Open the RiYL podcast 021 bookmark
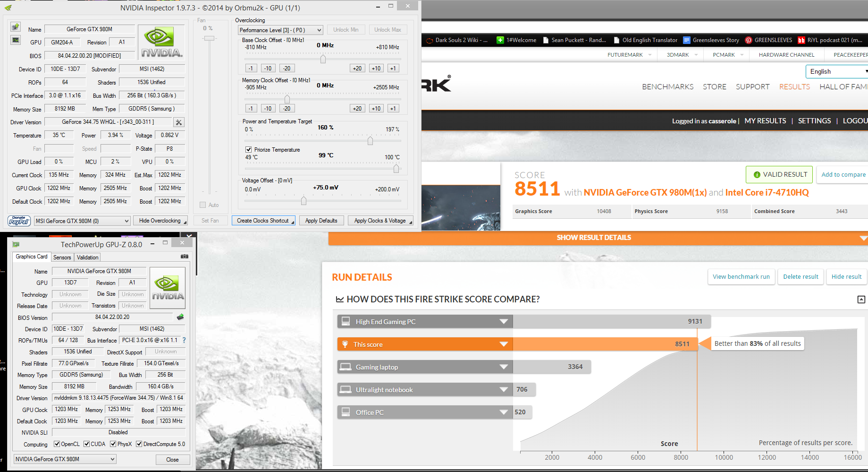The image size is (868, 472). (x=830, y=40)
